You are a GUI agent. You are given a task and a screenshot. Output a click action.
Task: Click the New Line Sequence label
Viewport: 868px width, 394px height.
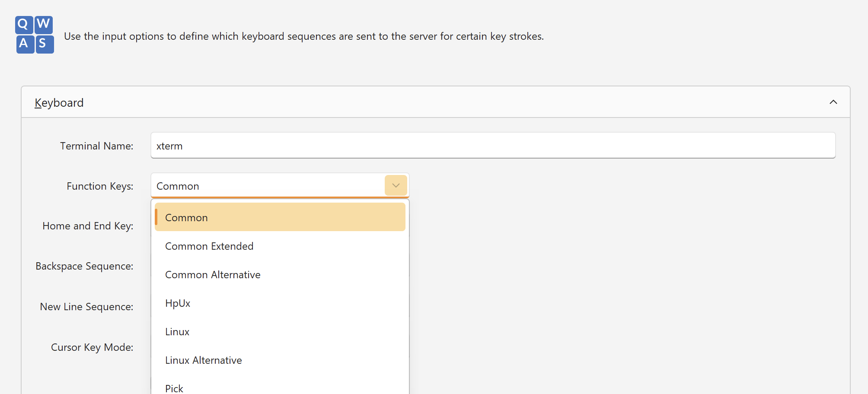coord(86,307)
